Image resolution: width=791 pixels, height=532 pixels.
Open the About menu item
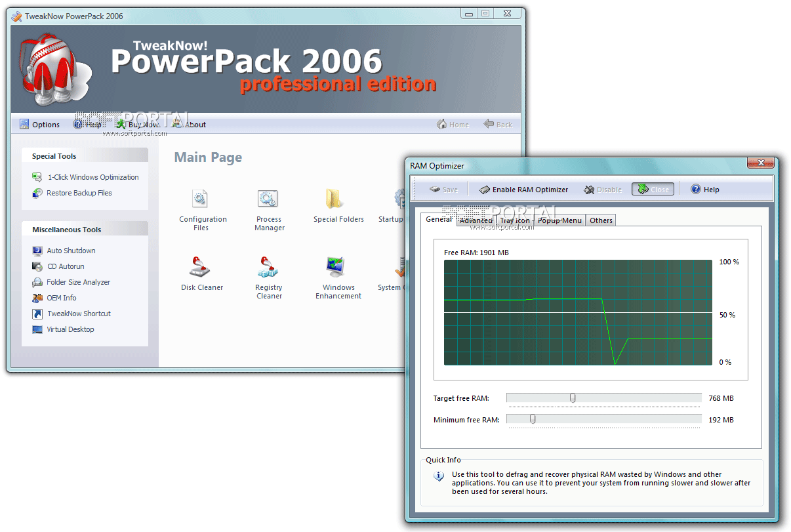pos(188,125)
